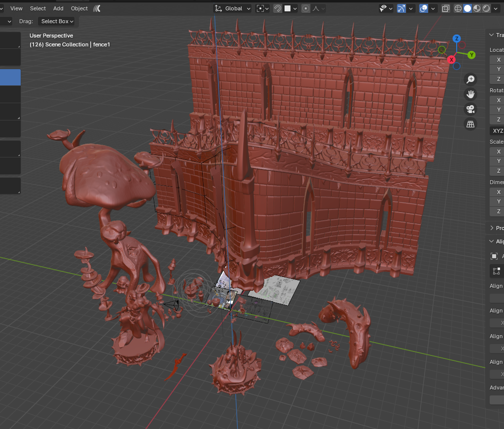Select wireframe viewport shading
This screenshot has width=504, height=429.
point(458,8)
